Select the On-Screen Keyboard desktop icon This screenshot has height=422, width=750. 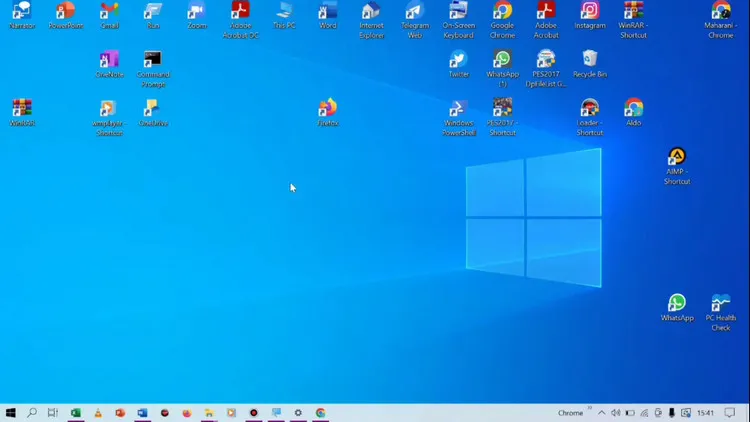(458, 20)
